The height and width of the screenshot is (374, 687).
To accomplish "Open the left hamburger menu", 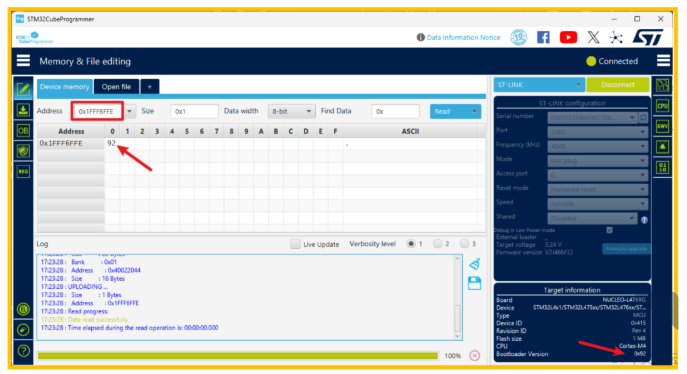I will [23, 61].
